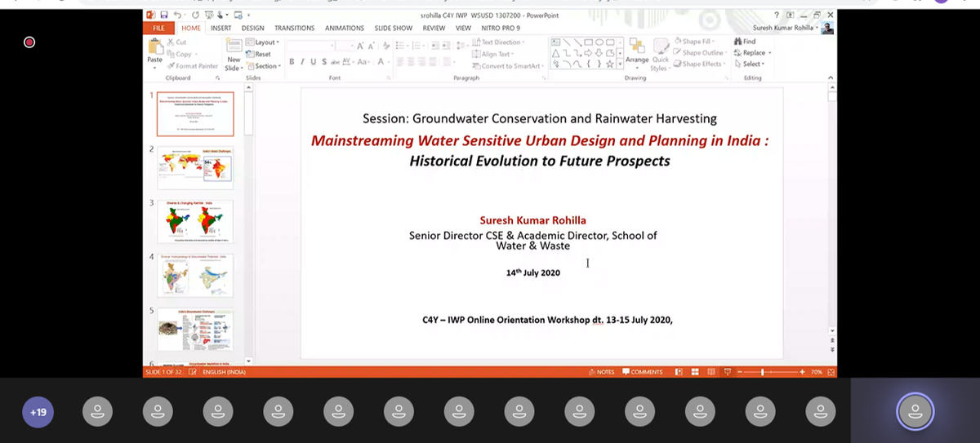The image size is (980, 443).
Task: Toggle Bold formatting
Action: click(x=292, y=62)
